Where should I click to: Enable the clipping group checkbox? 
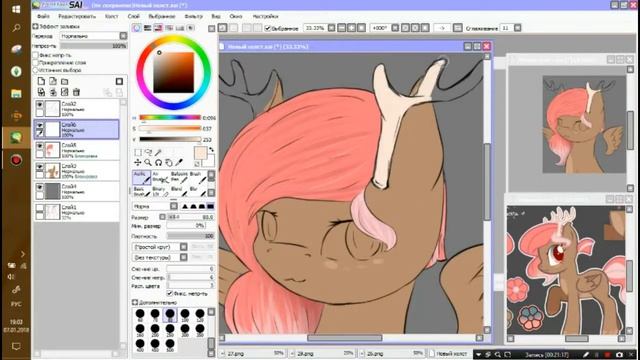[x=36, y=62]
